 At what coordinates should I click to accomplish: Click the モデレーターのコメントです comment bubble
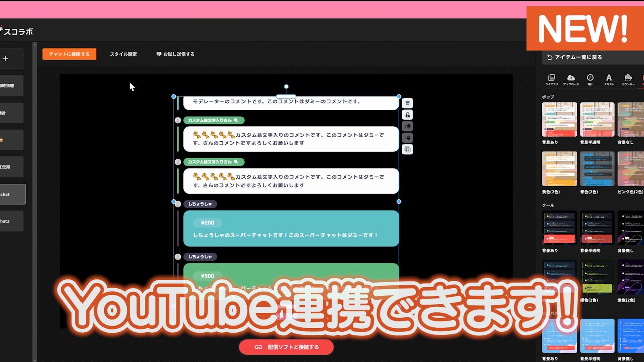click(x=291, y=102)
